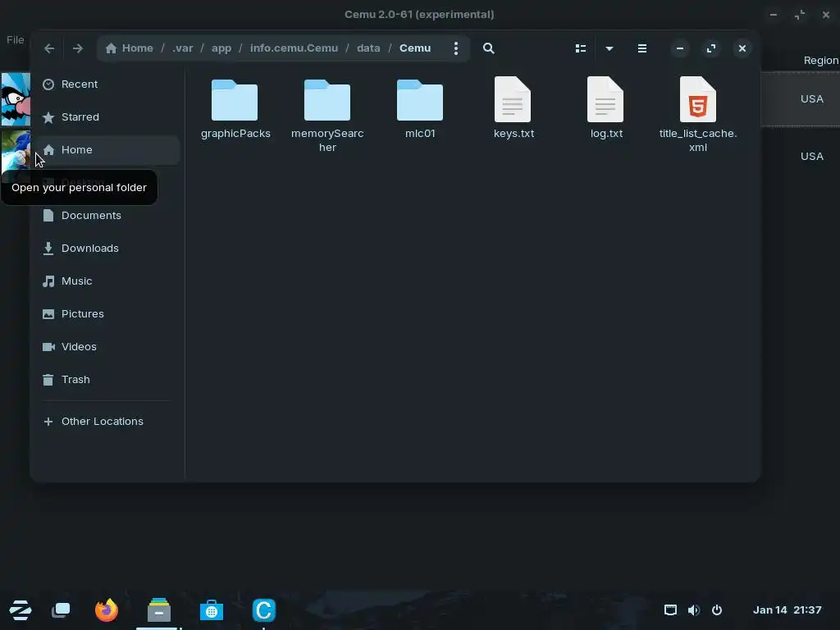
Task: Select title_list_cache.xml file
Action: pos(698,115)
